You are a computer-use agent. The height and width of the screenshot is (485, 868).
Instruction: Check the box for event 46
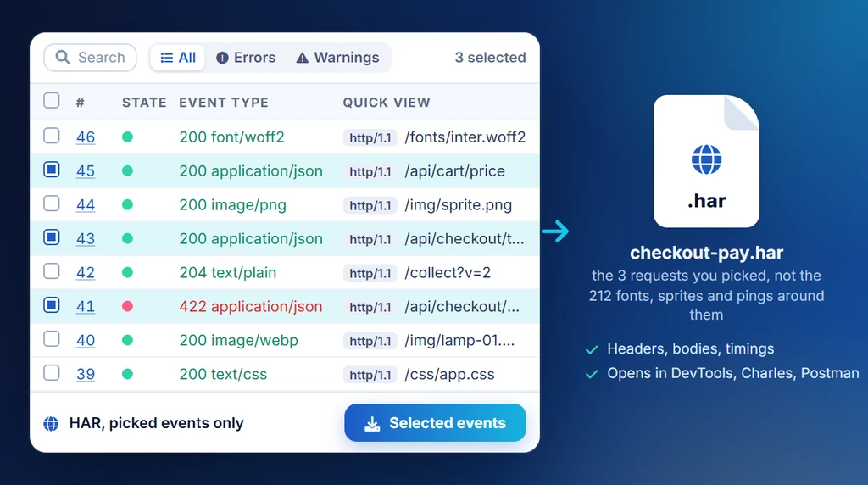[52, 136]
